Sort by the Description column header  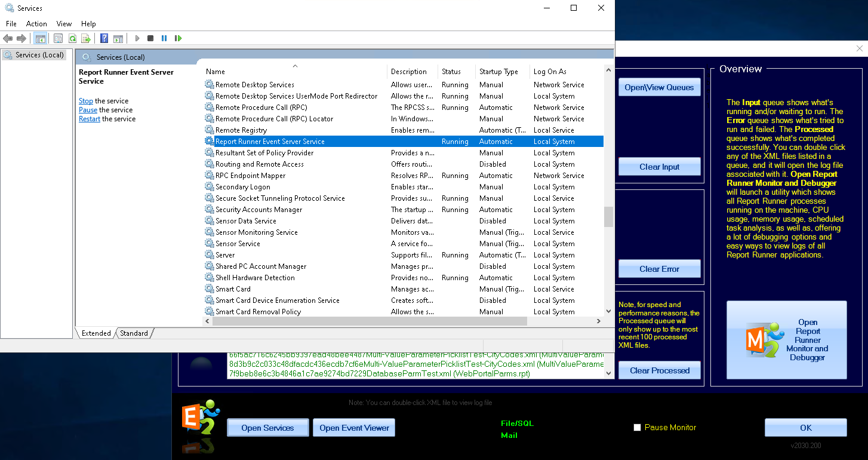[413, 72]
